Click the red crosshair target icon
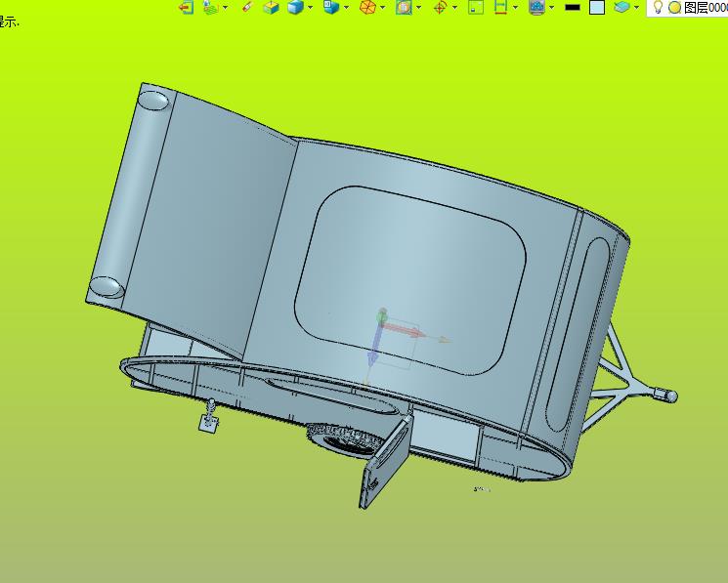The width and height of the screenshot is (728, 583). (440, 8)
